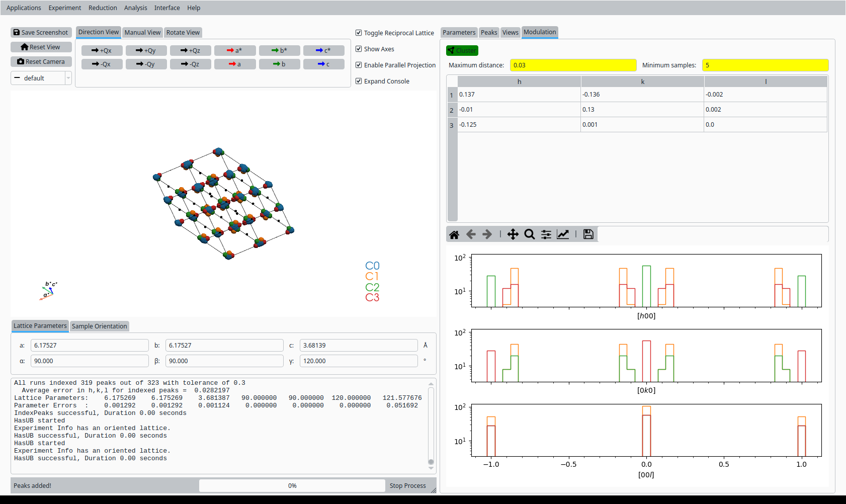Save the modulation plot with the disk icon
Image resolution: width=846 pixels, height=504 pixels.
(x=587, y=234)
